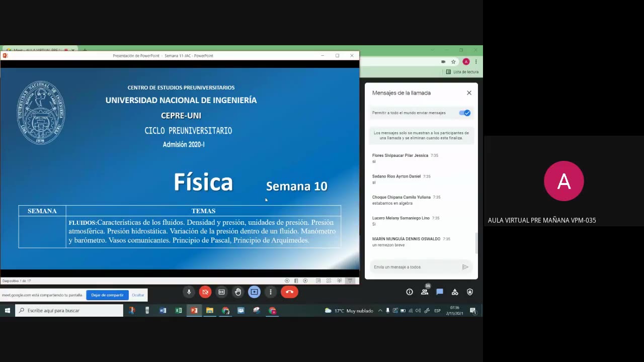
Task: Click participant tile avatar A
Action: tap(564, 181)
